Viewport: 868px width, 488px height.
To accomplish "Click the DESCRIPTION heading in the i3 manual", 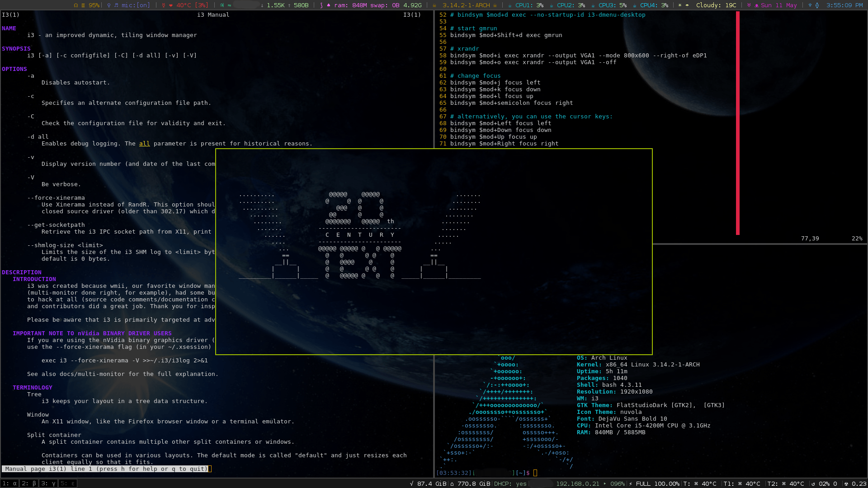I will click(x=22, y=272).
